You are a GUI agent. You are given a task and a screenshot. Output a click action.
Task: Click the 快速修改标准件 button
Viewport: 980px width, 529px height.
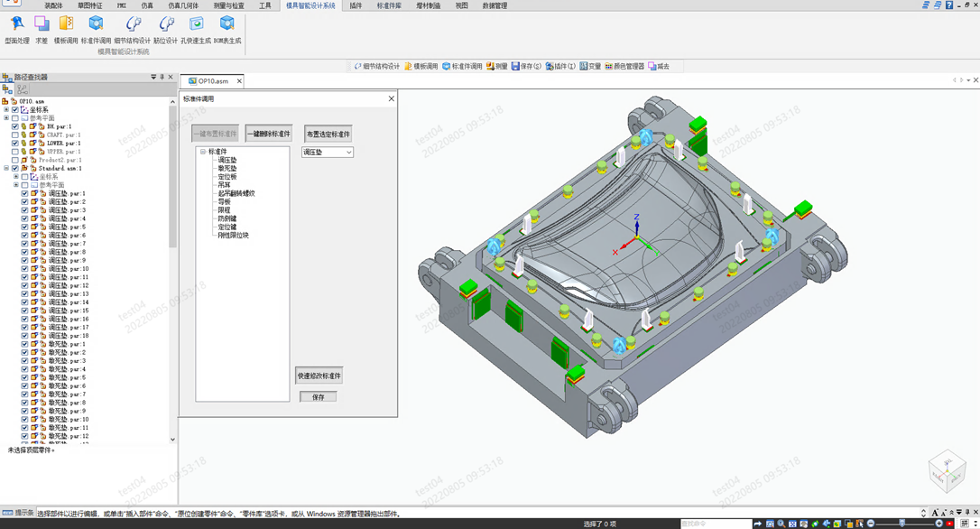coord(319,376)
